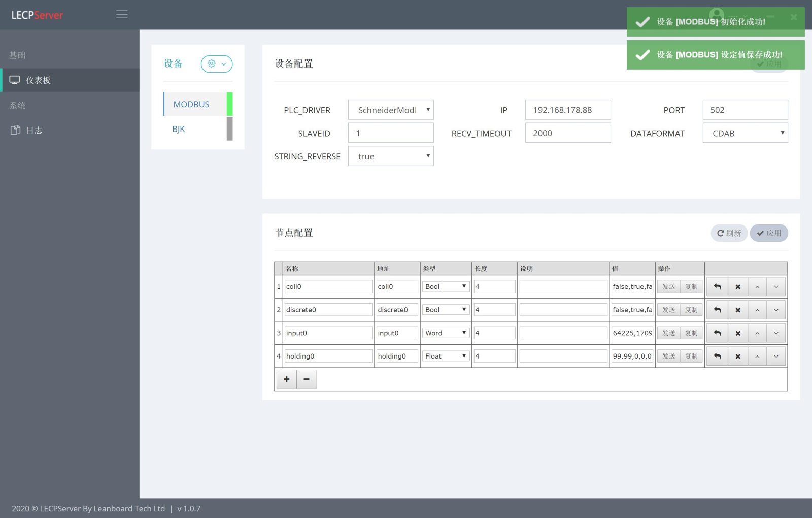The image size is (812, 518).
Task: Open type dropdown for holding0 row
Action: tap(446, 356)
